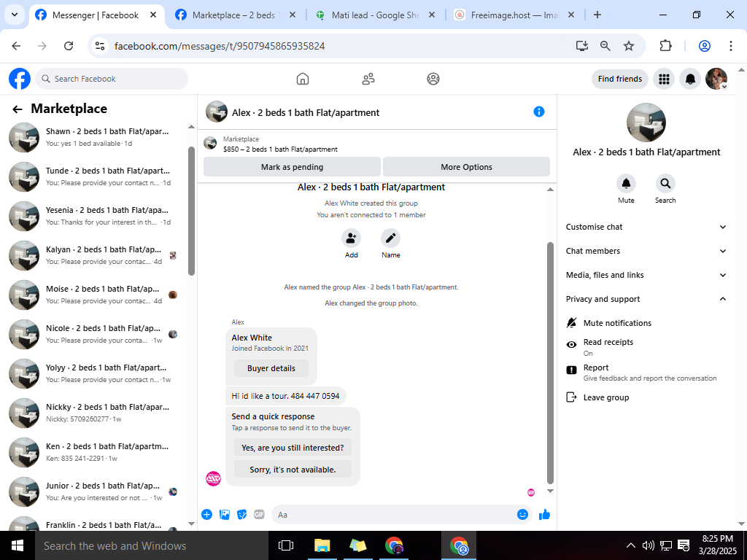Open the Groups icon in top navigation
This screenshot has height=560, width=747.
[433, 79]
